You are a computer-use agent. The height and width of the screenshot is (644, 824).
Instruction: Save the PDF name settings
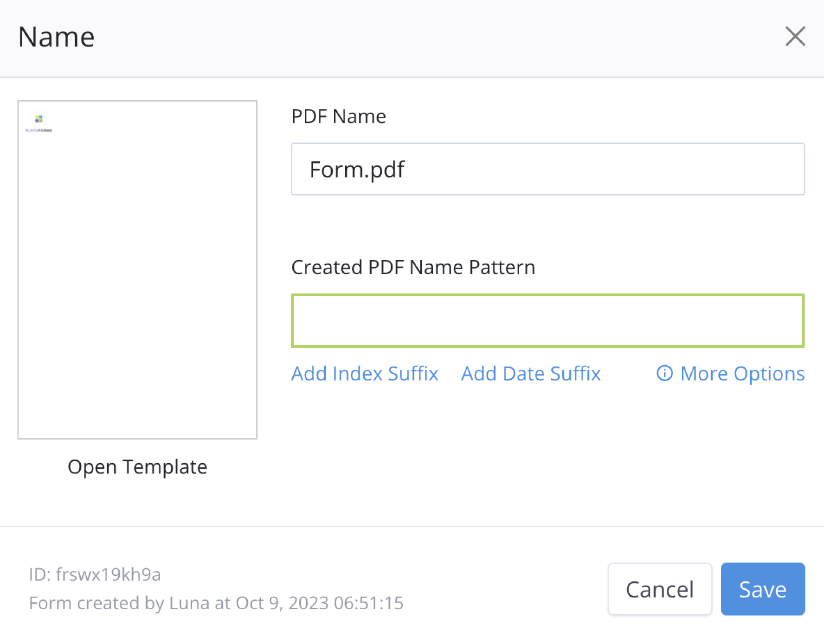click(762, 589)
